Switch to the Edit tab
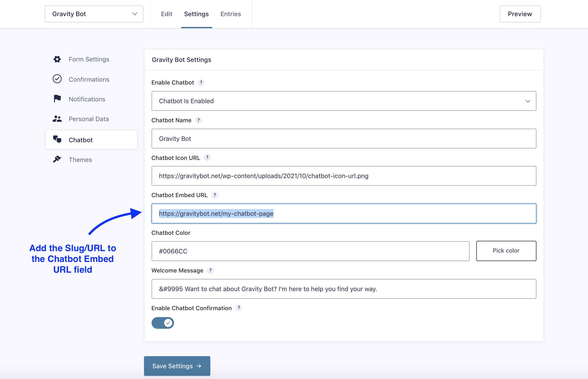The height and width of the screenshot is (379, 588). 167,14
